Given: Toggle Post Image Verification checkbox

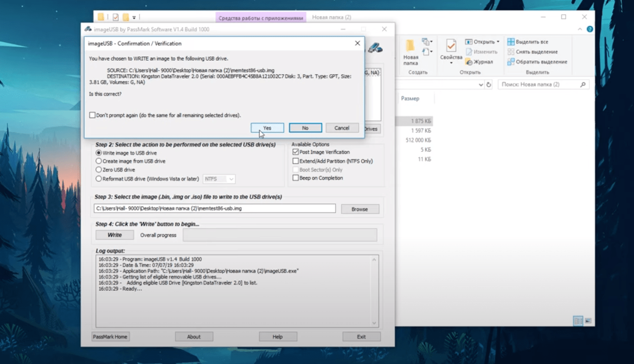Looking at the screenshot, I should [x=296, y=152].
